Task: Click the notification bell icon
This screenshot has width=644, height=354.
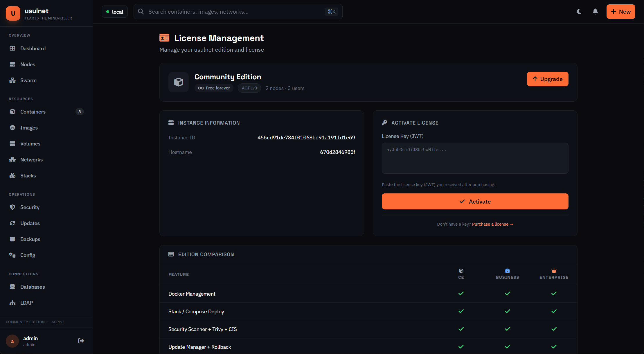Action: (595, 12)
